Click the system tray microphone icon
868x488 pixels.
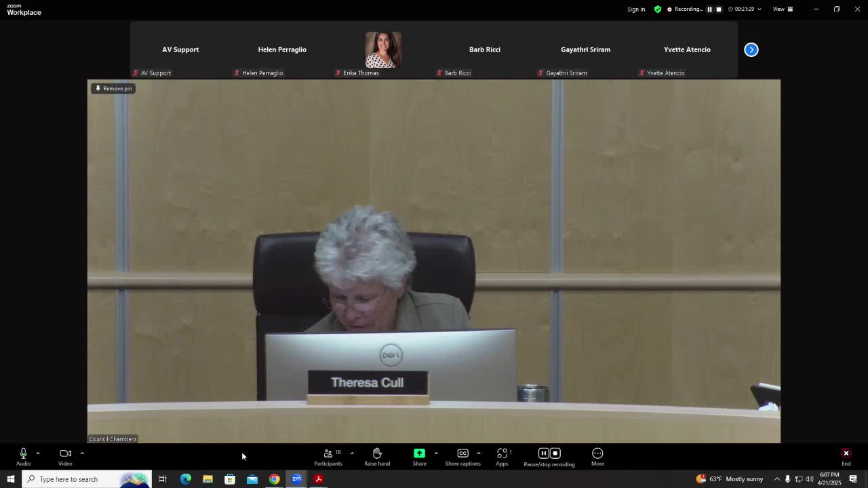point(787,479)
